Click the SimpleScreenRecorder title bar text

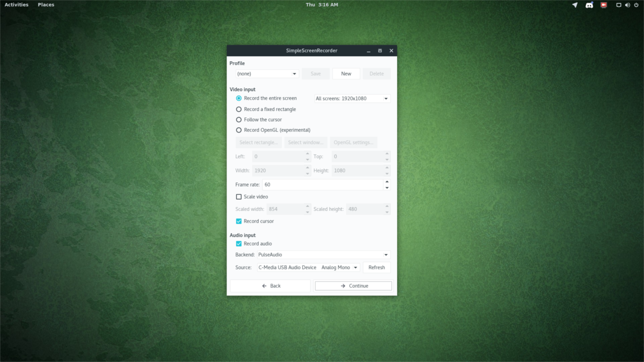click(x=312, y=51)
